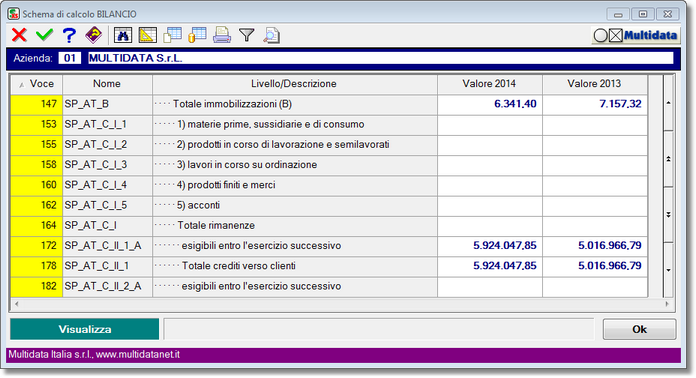Click the SP_AT_B name cell
Viewport: 696px width, 378px height.
tap(107, 104)
